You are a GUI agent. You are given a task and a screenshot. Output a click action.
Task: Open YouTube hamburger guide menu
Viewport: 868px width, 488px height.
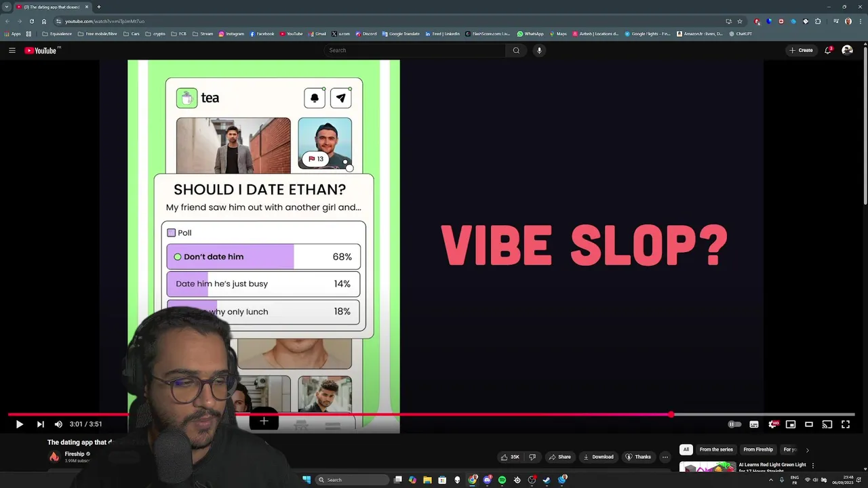click(x=12, y=50)
